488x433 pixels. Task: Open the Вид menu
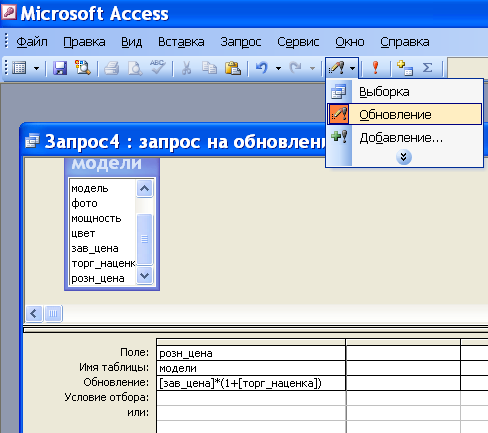pos(131,42)
